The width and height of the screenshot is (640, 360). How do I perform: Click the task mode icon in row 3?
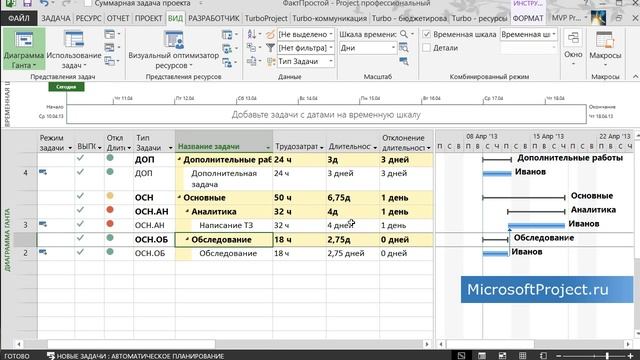43,224
